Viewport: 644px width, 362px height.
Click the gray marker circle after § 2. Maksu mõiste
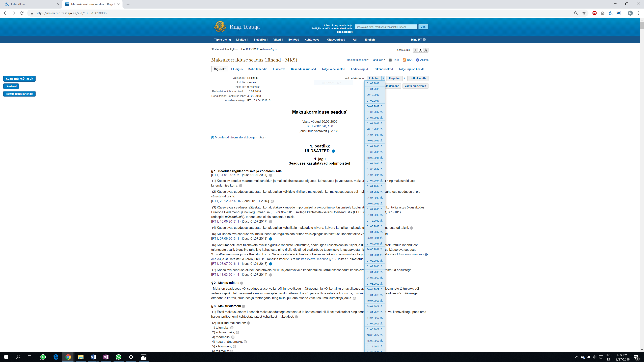click(x=242, y=283)
